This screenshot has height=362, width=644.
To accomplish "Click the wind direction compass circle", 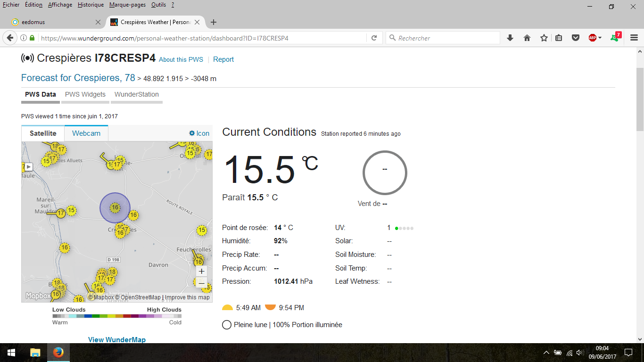I will click(385, 173).
